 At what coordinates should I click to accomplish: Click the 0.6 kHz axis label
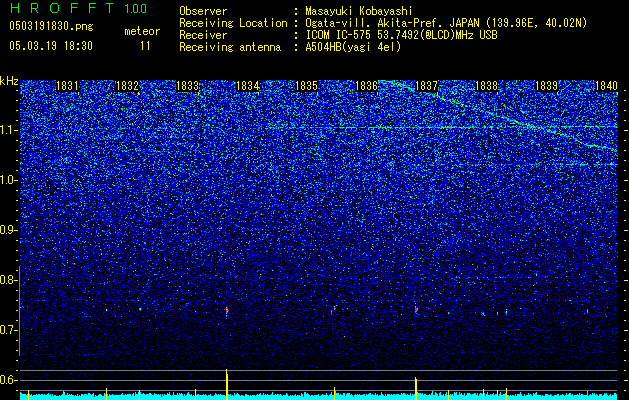point(9,380)
